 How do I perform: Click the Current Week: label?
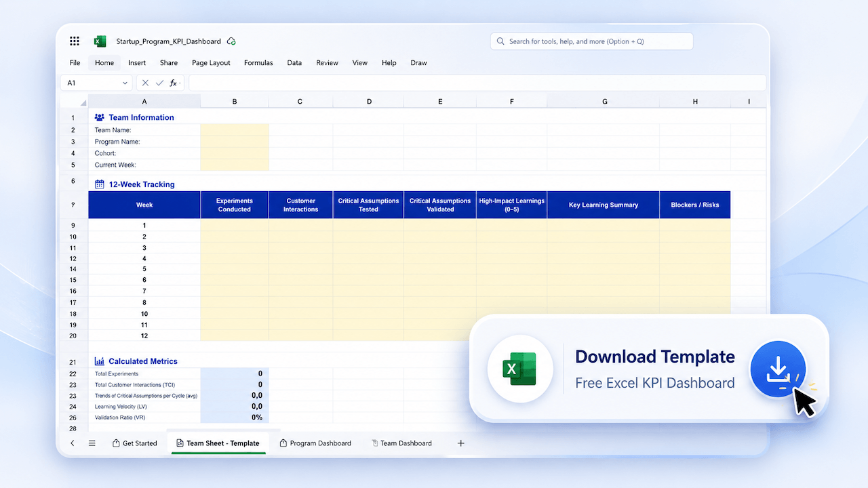tap(115, 165)
